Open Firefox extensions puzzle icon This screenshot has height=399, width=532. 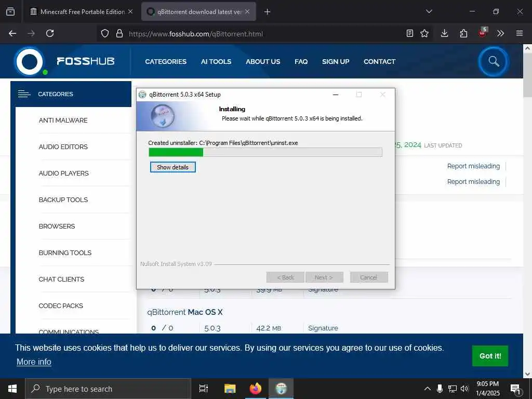point(463,33)
